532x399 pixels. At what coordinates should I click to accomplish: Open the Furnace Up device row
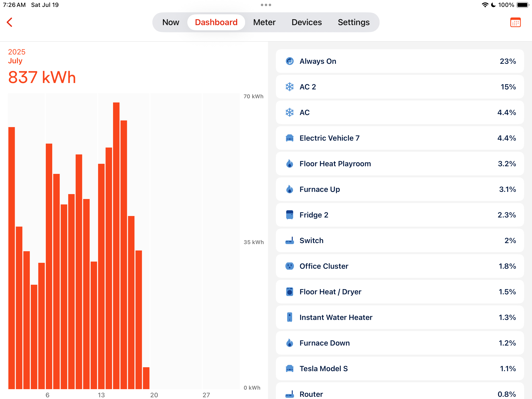point(400,189)
